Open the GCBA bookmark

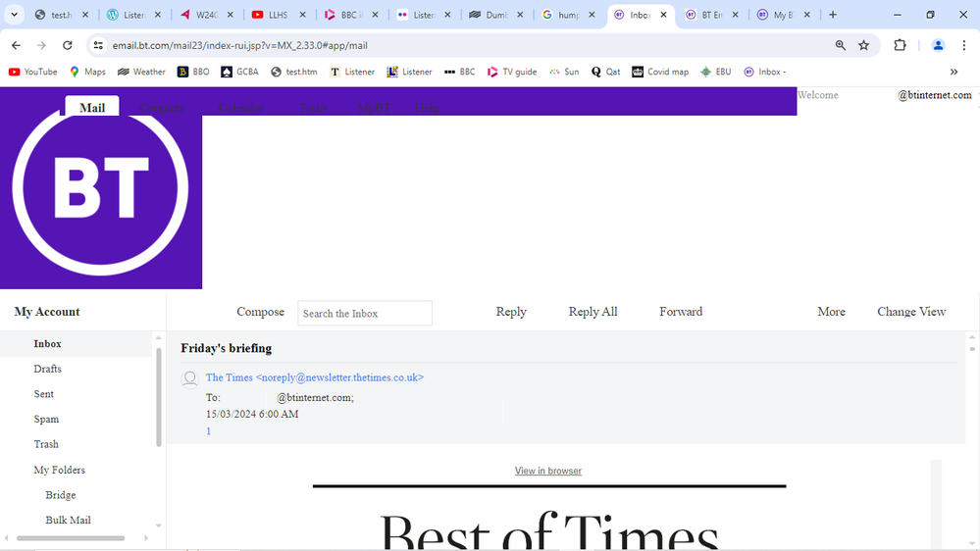coord(239,72)
